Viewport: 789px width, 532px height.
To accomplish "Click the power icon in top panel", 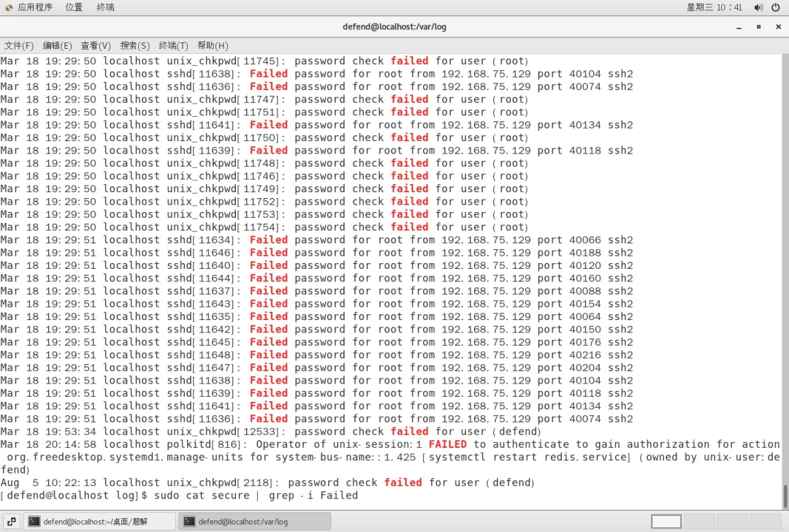I will 775,7.
